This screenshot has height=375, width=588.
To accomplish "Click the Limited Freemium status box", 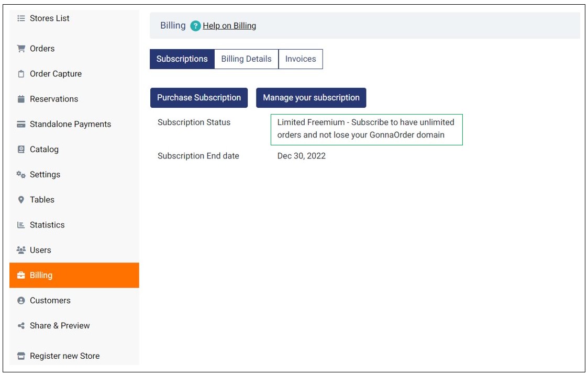I will coord(367,130).
